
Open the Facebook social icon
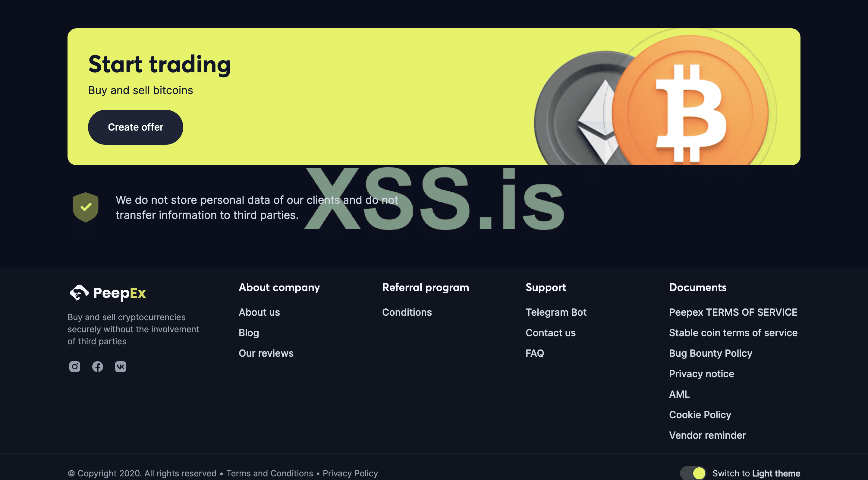pos(97,366)
